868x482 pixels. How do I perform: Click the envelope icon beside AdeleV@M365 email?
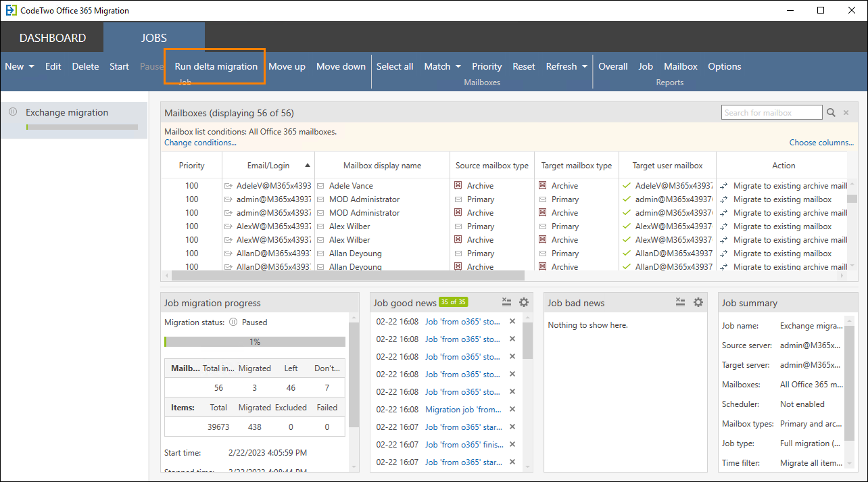point(228,185)
